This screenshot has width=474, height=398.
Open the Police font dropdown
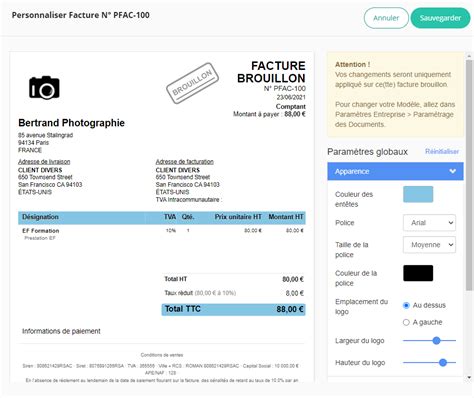coord(429,223)
